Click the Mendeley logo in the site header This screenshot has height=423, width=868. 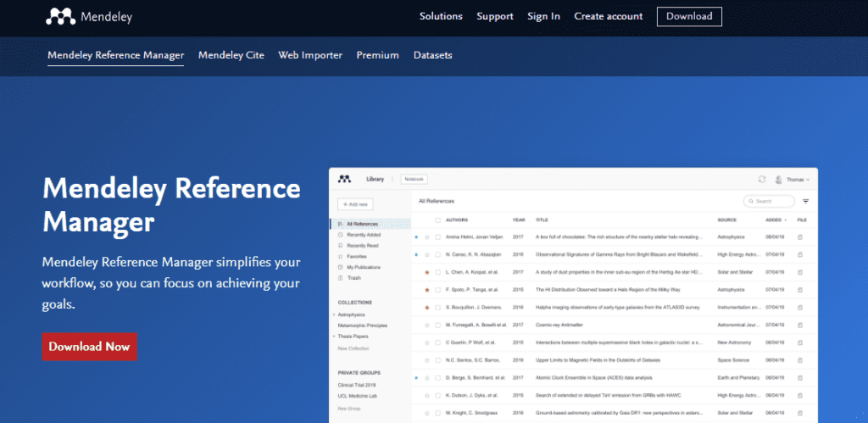(x=89, y=17)
